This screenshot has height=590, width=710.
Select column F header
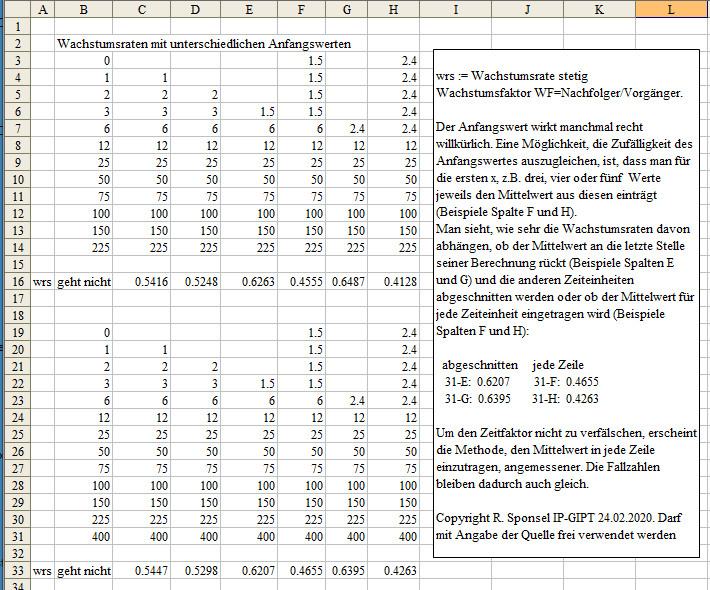point(302,10)
